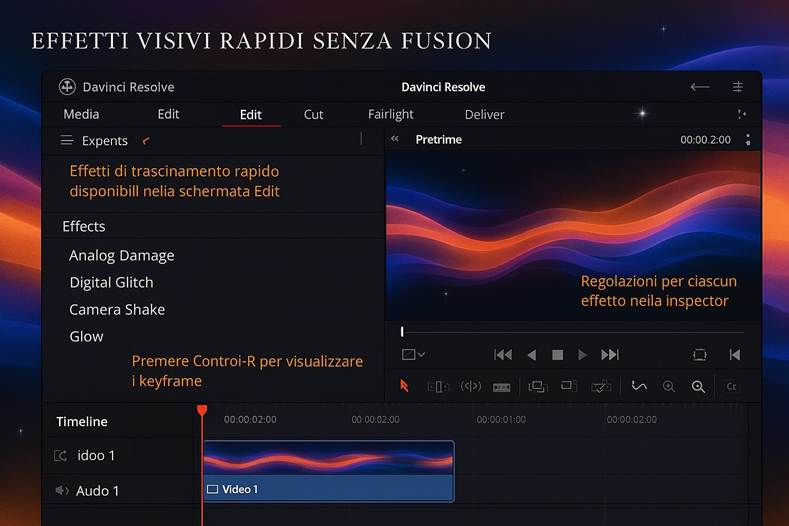Screen dimensions: 789x526
Task: Open the settings sliders icon top right
Action: 738,87
